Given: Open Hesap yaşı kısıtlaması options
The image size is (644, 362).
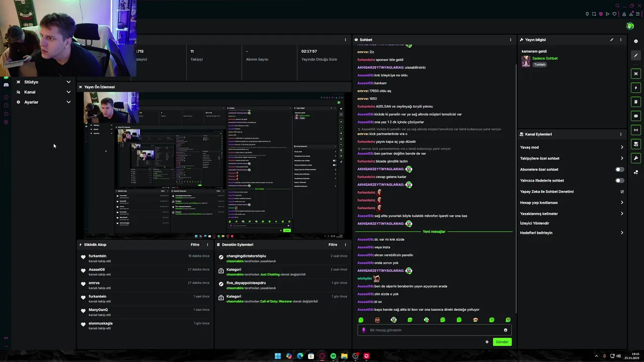Looking at the screenshot, I should pos(572,203).
